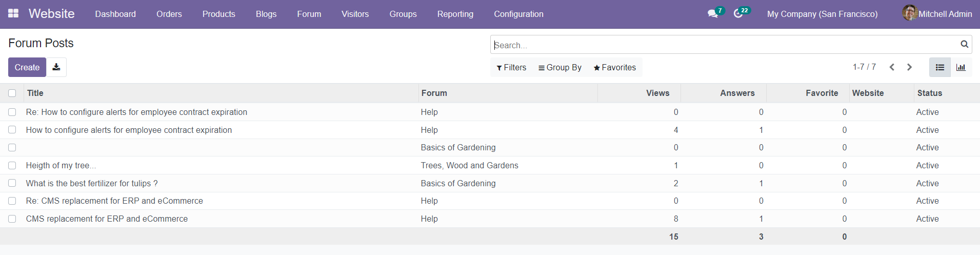
Task: Check the 'How to configure alerts for employee' row box
Action: [12, 130]
